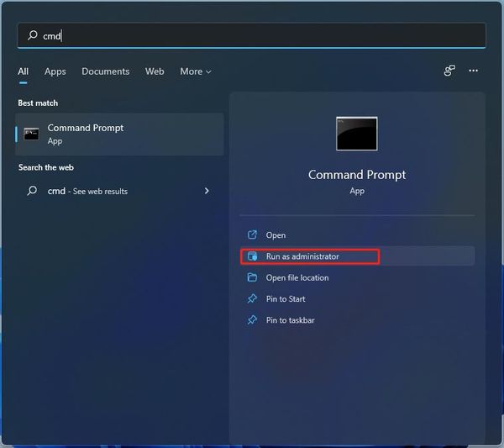
Task: Click the small Command Prompt icon under Best match
Action: (32, 134)
